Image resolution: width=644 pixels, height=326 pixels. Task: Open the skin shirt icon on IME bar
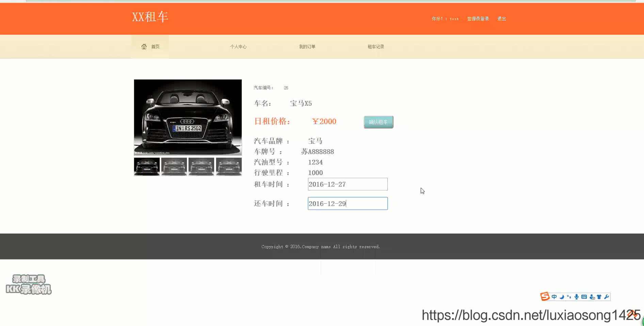pos(599,297)
